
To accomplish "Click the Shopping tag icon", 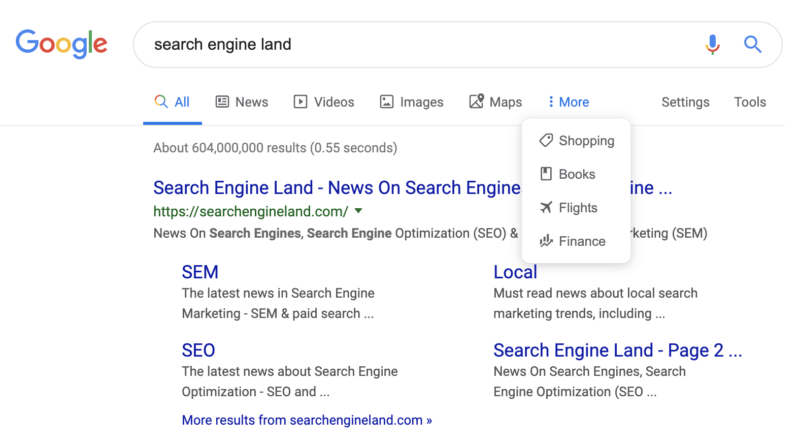I will point(546,141).
